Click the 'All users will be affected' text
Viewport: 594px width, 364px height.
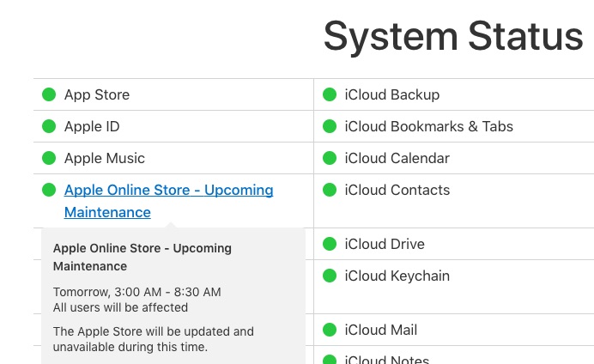coord(120,307)
